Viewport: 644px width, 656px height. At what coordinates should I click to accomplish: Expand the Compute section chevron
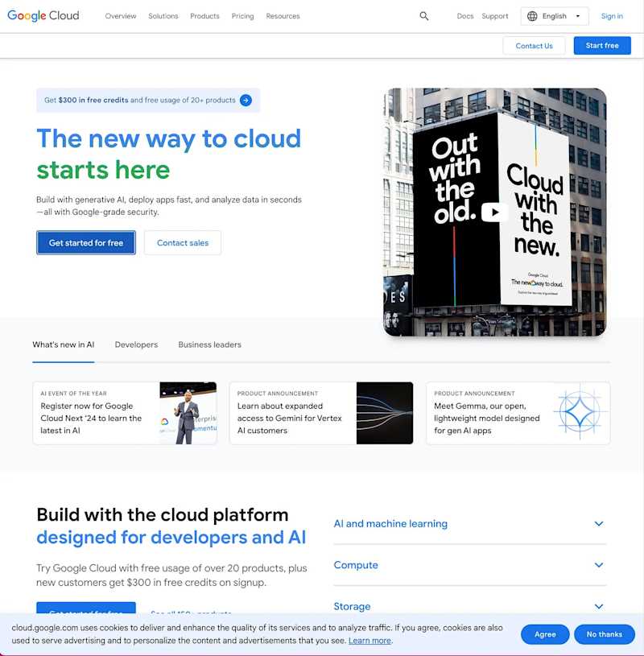(x=599, y=565)
